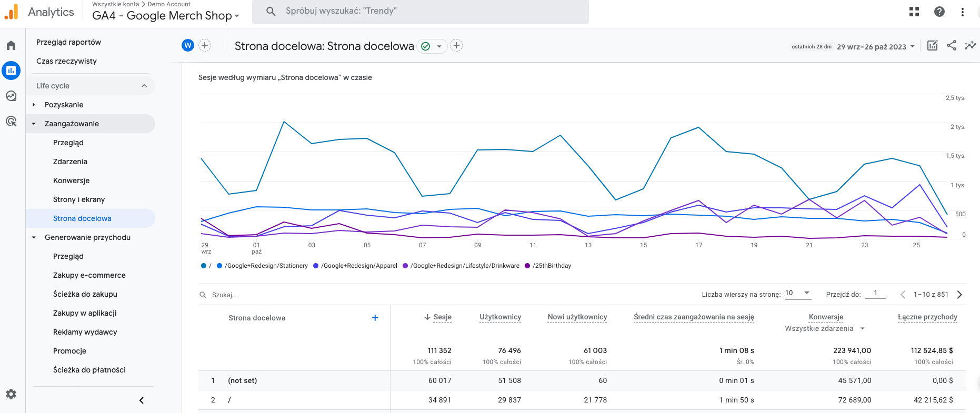
Task: Sort table by Konwersje column
Action: tap(826, 317)
